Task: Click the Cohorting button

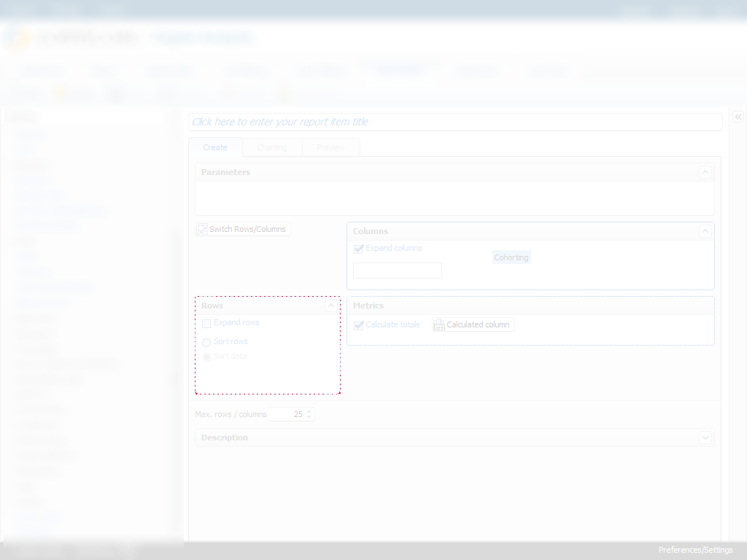Action: point(511,257)
